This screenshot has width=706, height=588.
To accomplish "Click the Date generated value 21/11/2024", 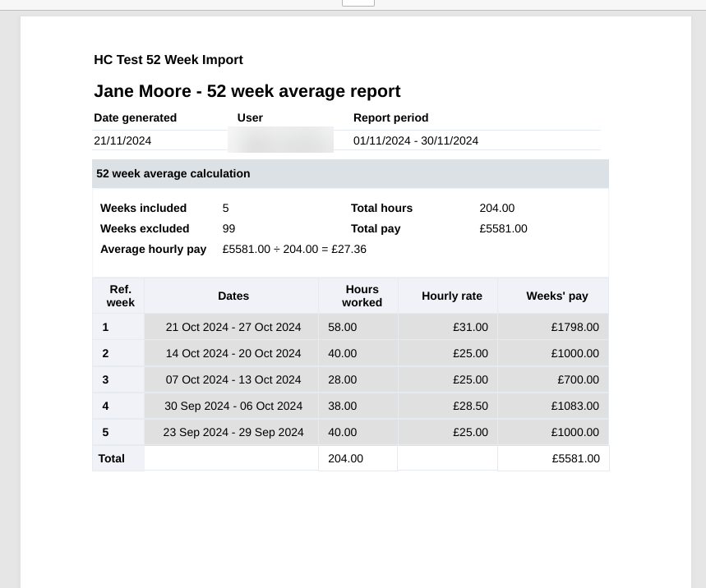I will click(122, 140).
